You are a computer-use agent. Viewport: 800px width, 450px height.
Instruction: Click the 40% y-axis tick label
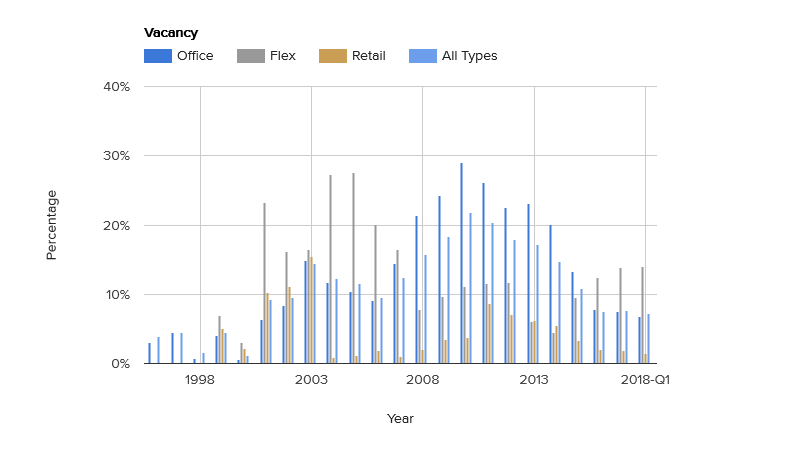pyautogui.click(x=117, y=87)
